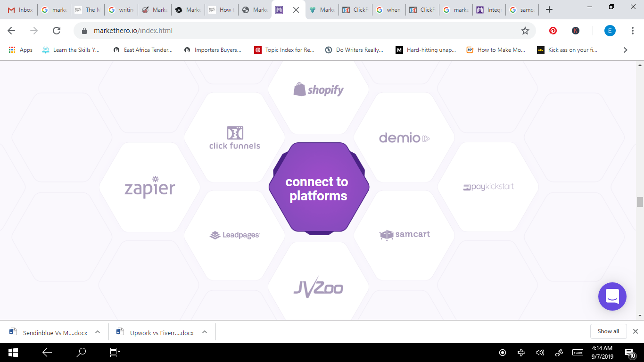Screen dimensions: 644x362
Task: Switch to the 'Integ' tab
Action: [489, 9]
